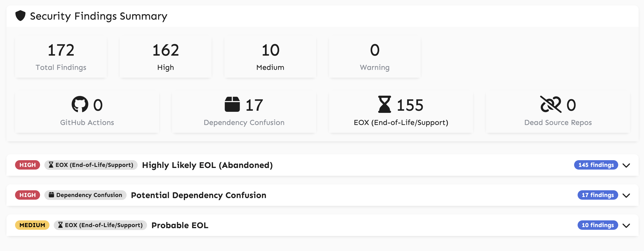Click hourglass icon in Probable EOL row tag
This screenshot has height=251, width=644.
(60, 225)
